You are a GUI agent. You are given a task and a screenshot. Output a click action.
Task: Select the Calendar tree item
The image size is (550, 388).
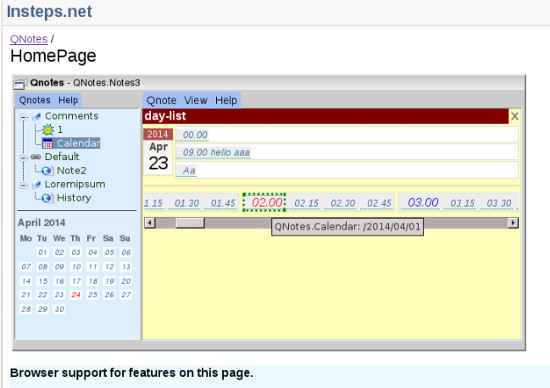click(x=78, y=143)
